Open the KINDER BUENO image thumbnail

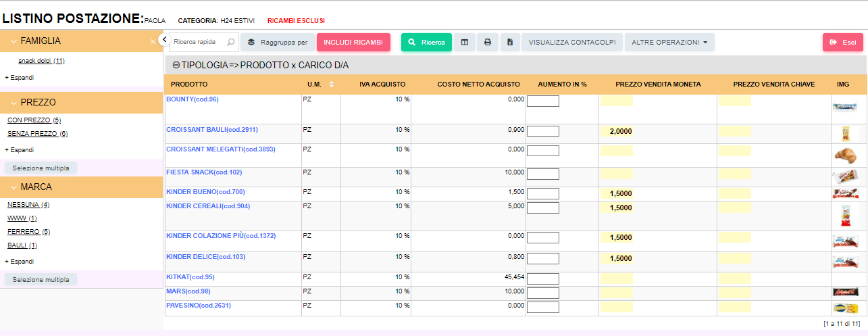pyautogui.click(x=844, y=194)
